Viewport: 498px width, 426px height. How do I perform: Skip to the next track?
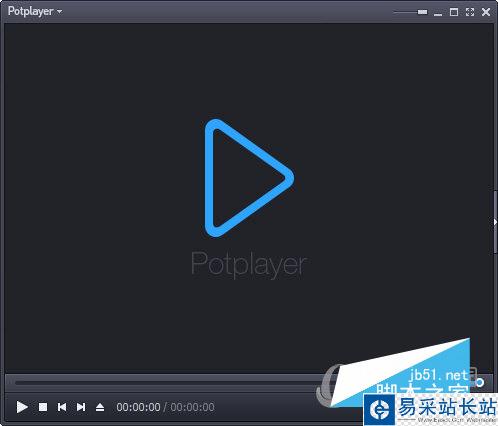coord(81,407)
